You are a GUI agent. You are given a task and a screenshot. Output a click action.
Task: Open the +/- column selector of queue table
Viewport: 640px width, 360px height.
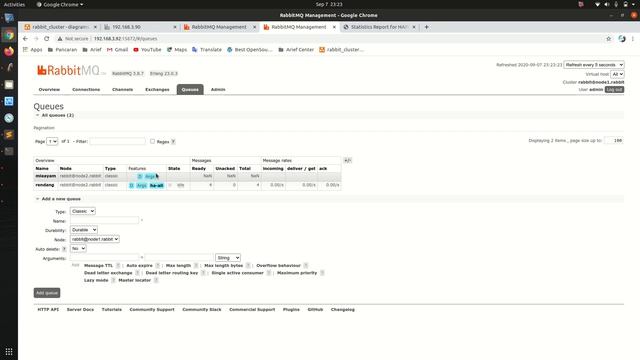tap(347, 160)
